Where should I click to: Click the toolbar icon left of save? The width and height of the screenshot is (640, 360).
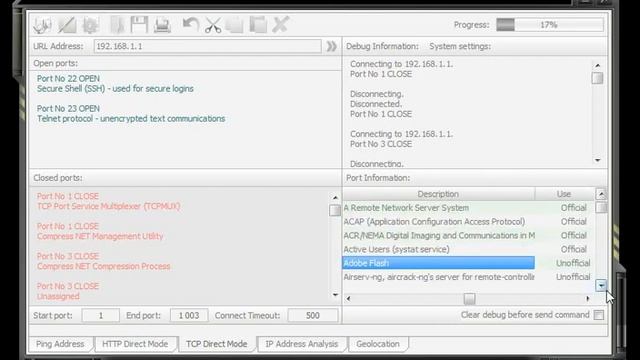point(117,25)
